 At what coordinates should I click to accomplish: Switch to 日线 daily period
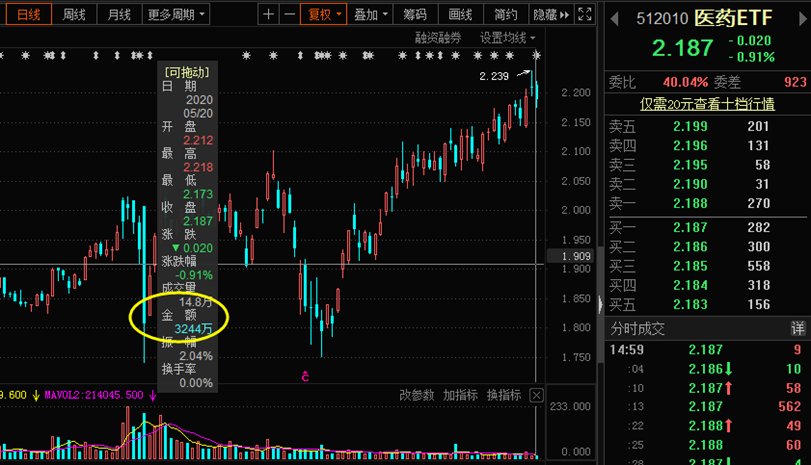click(28, 14)
